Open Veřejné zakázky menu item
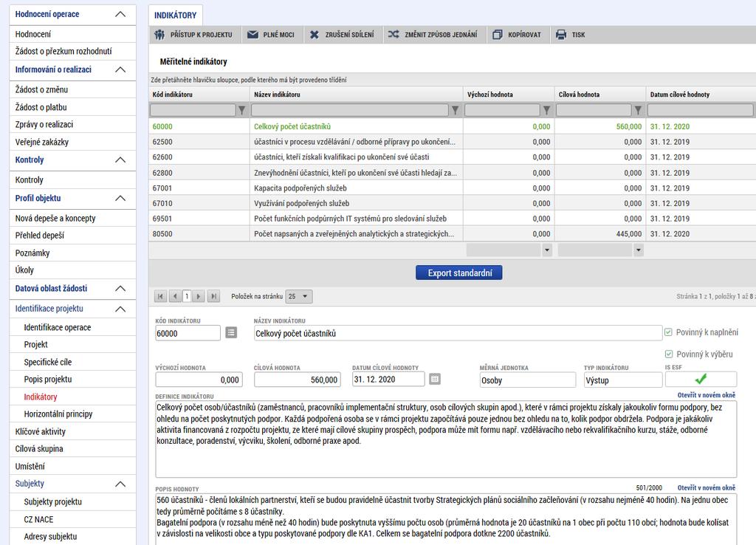756x545 pixels. (x=42, y=143)
